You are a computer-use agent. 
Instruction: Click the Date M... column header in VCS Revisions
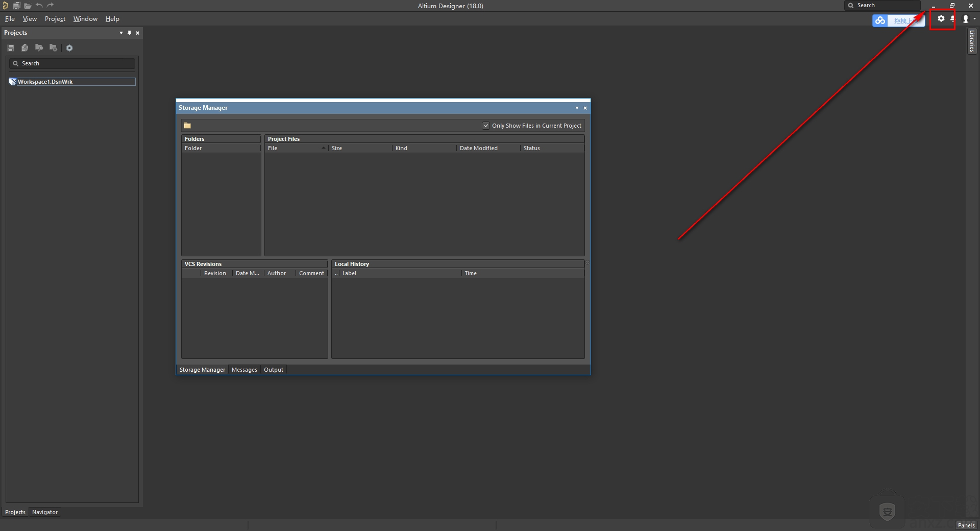[x=248, y=273]
